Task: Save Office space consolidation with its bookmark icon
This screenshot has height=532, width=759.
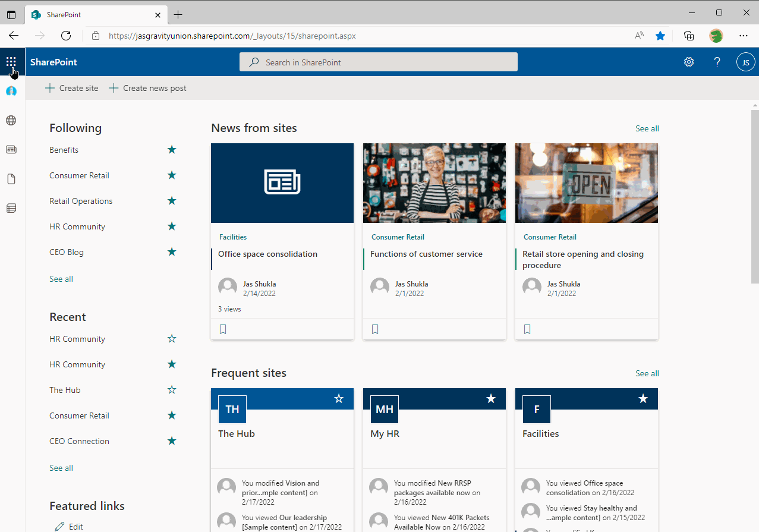Action: coord(223,328)
